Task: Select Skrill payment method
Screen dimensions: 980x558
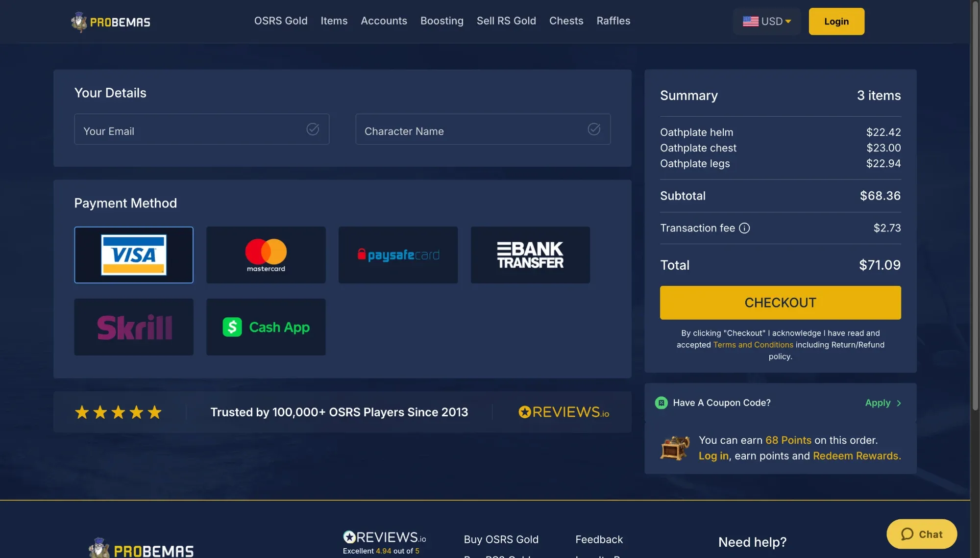Action: point(134,327)
